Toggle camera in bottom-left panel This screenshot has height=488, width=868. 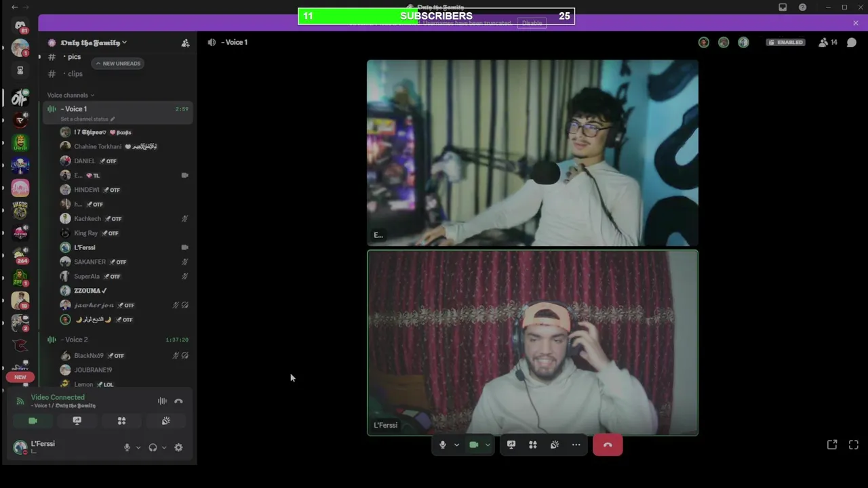tap(33, 421)
